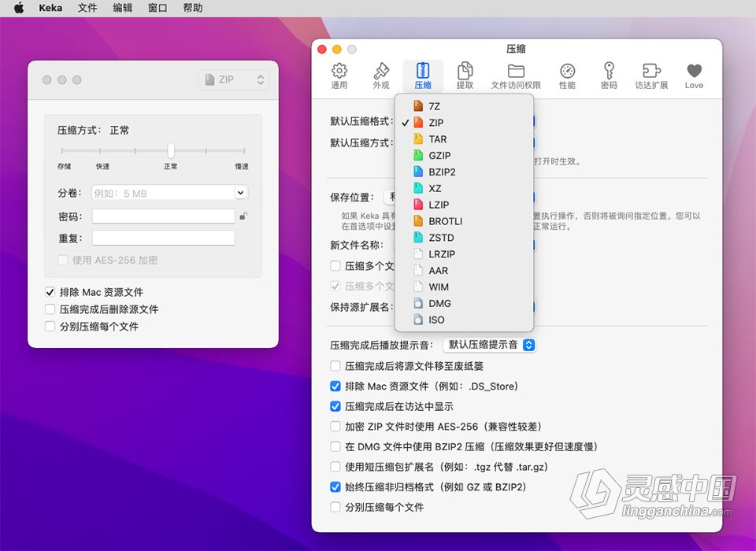Uncheck 压缩完成后在访达中显示
This screenshot has height=551, width=756.
point(335,406)
